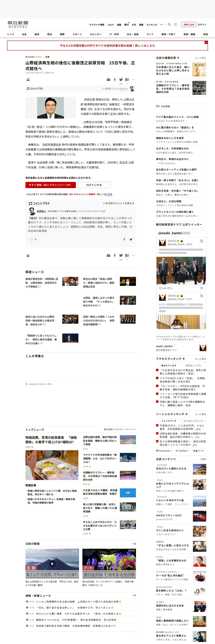Expand the three-dot more menu in header

pos(162,25)
